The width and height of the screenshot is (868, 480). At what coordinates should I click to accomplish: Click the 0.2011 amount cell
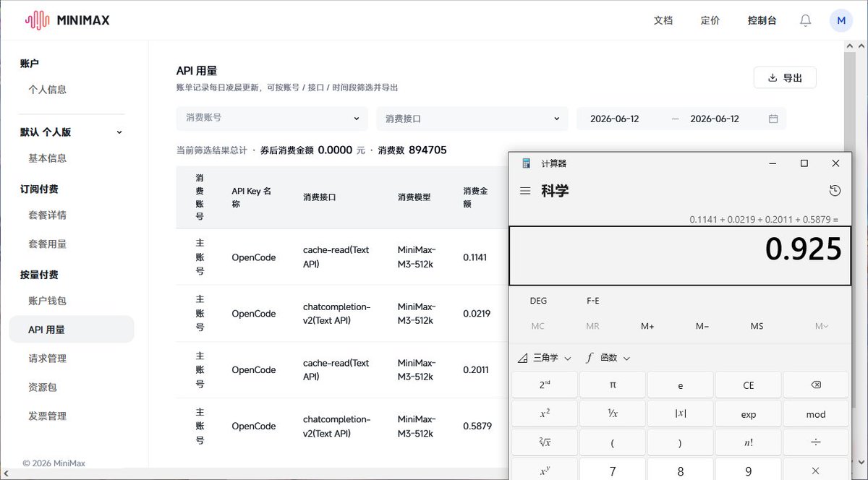pos(475,370)
